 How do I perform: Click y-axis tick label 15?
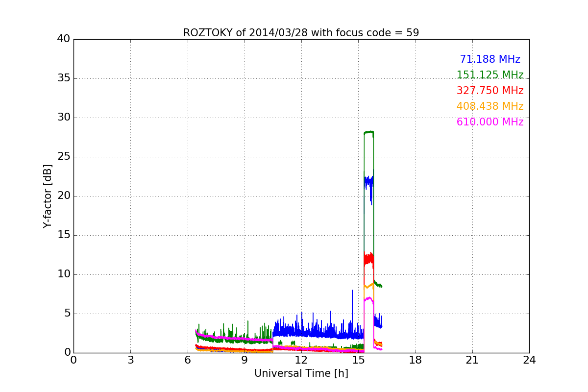(x=63, y=235)
